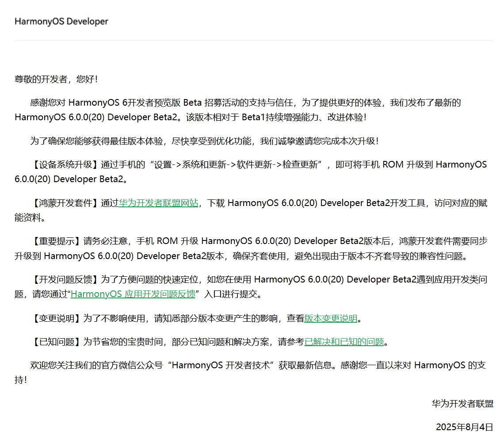The width and height of the screenshot is (504, 435).
Task: Click the 【变更说明】 heading text
Action: tap(57, 318)
